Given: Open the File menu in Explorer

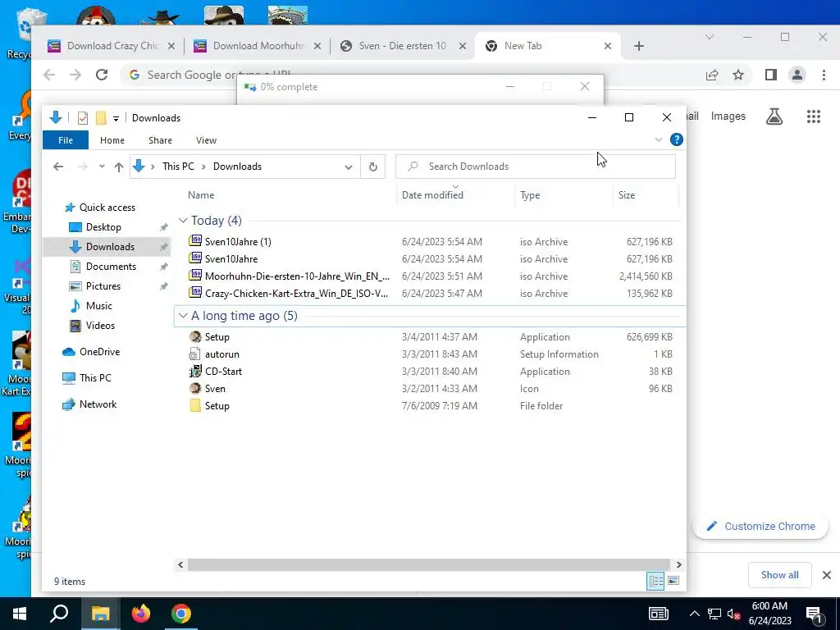Looking at the screenshot, I should pyautogui.click(x=66, y=140).
